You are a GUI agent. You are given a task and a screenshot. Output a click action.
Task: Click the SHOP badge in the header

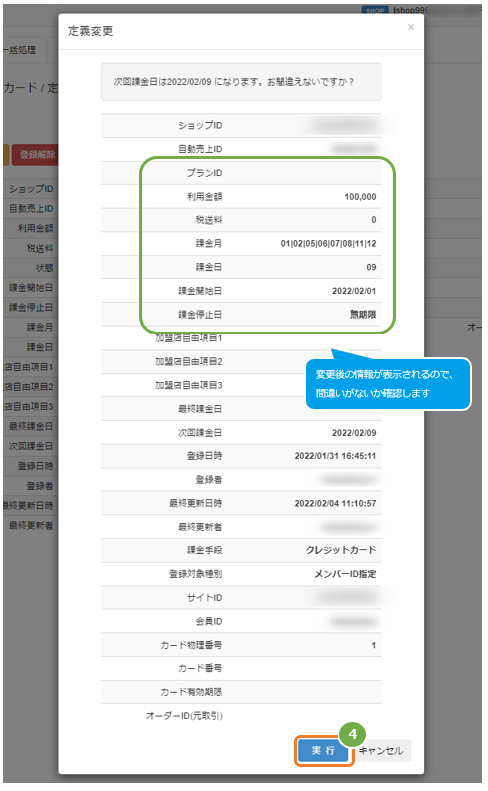tap(375, 10)
